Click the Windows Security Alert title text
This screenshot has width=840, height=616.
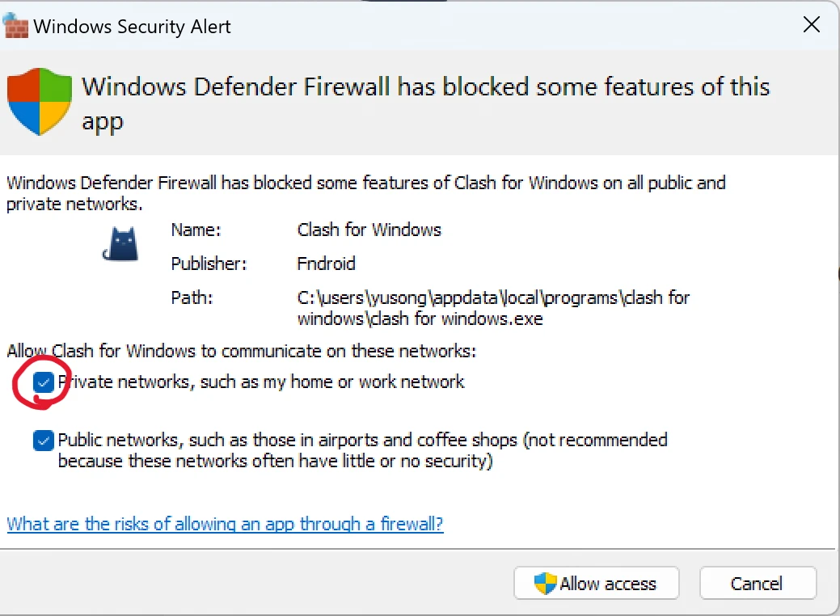132,26
